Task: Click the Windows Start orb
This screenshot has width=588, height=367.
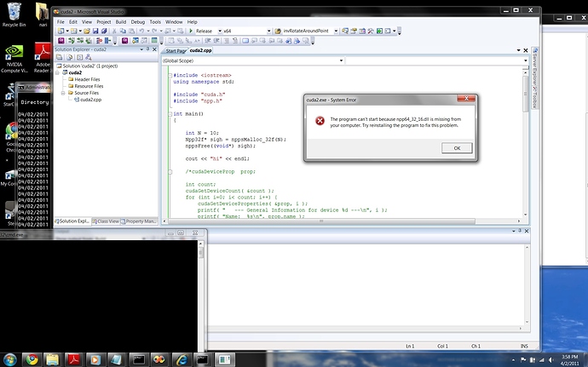Action: pyautogui.click(x=9, y=360)
